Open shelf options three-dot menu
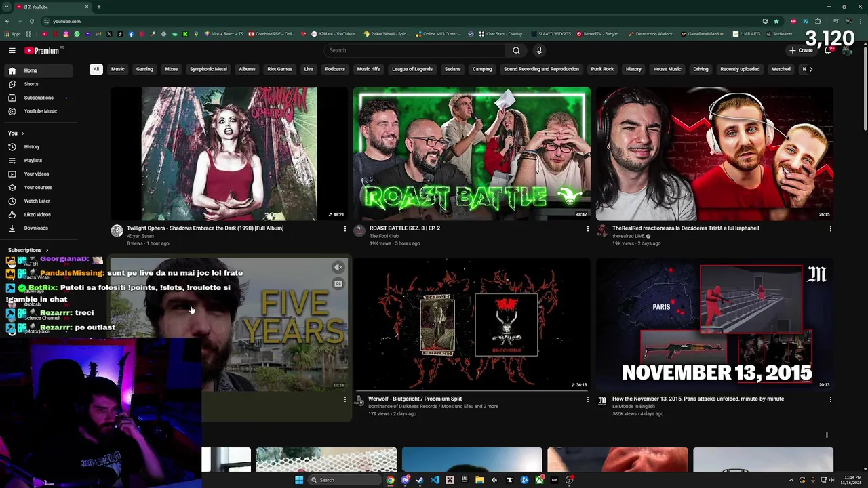The image size is (868, 488). pos(826,435)
